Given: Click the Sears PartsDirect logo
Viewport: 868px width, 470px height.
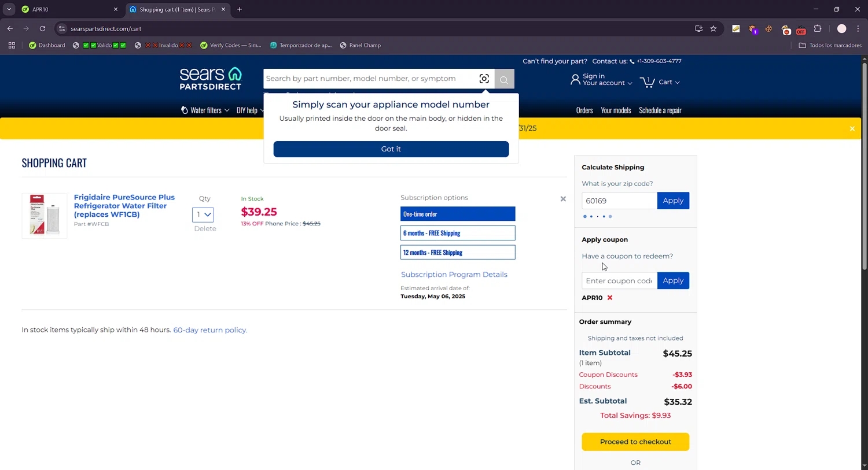Looking at the screenshot, I should coord(211,79).
